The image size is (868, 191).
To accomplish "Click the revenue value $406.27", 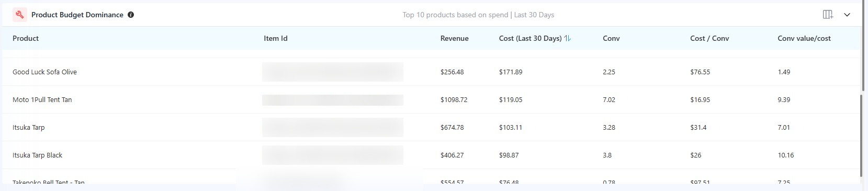I will [452, 155].
